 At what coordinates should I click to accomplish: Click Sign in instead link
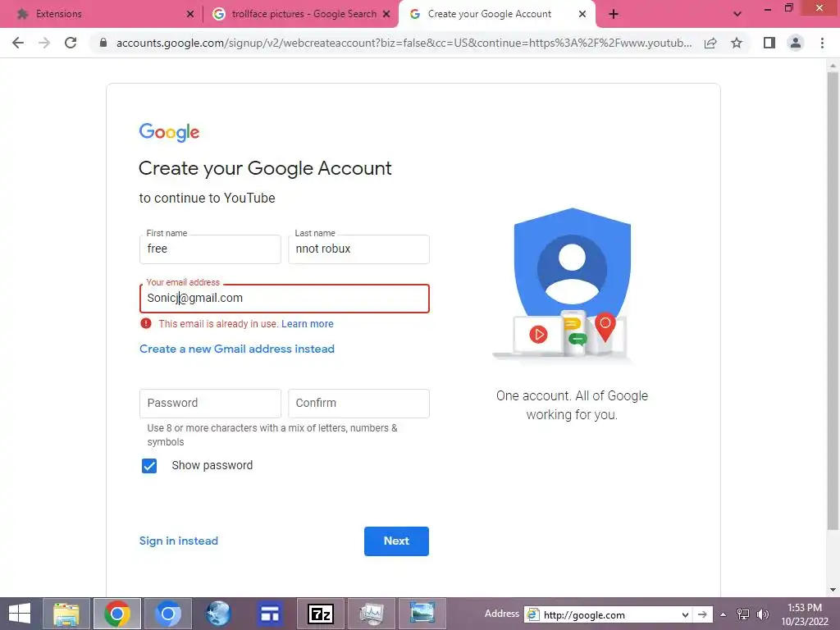[x=178, y=541]
